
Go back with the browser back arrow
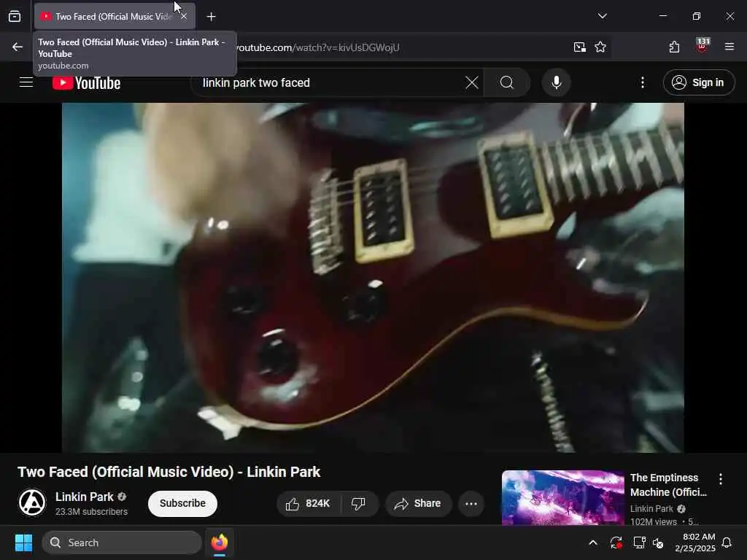click(18, 47)
